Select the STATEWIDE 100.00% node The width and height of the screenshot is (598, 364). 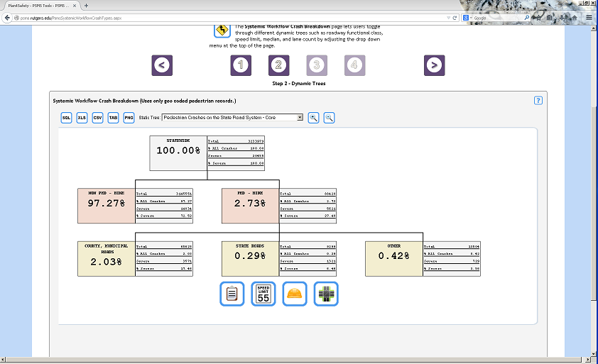(178, 153)
